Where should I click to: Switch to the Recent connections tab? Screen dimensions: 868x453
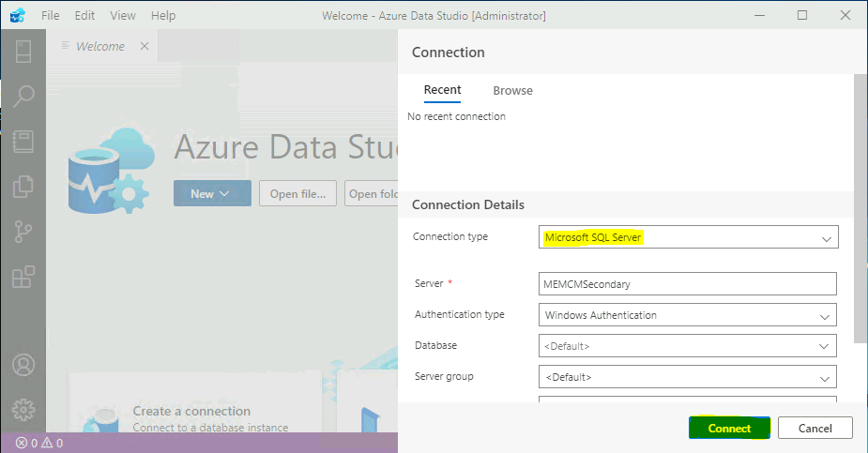click(x=442, y=90)
